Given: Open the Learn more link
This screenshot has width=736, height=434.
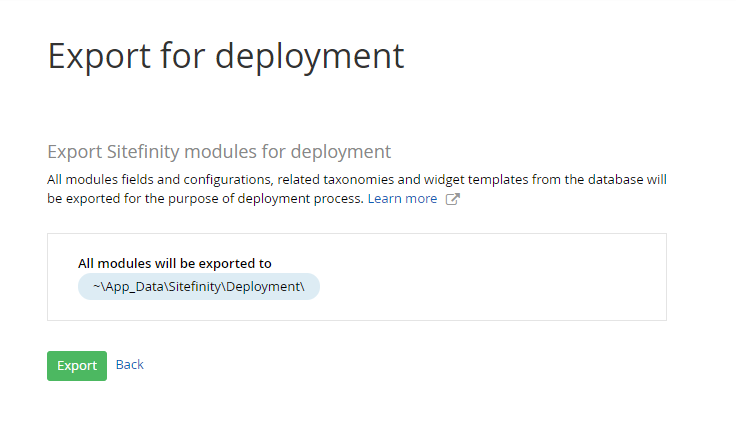Looking at the screenshot, I should click(402, 198).
